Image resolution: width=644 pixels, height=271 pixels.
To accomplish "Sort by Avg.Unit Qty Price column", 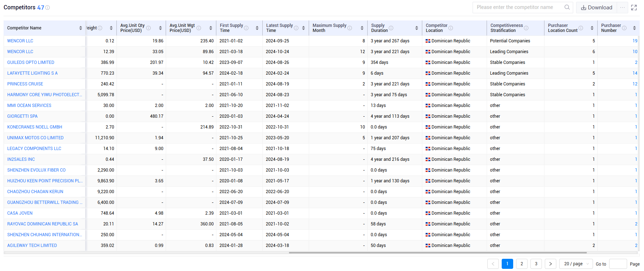I will [160, 28].
